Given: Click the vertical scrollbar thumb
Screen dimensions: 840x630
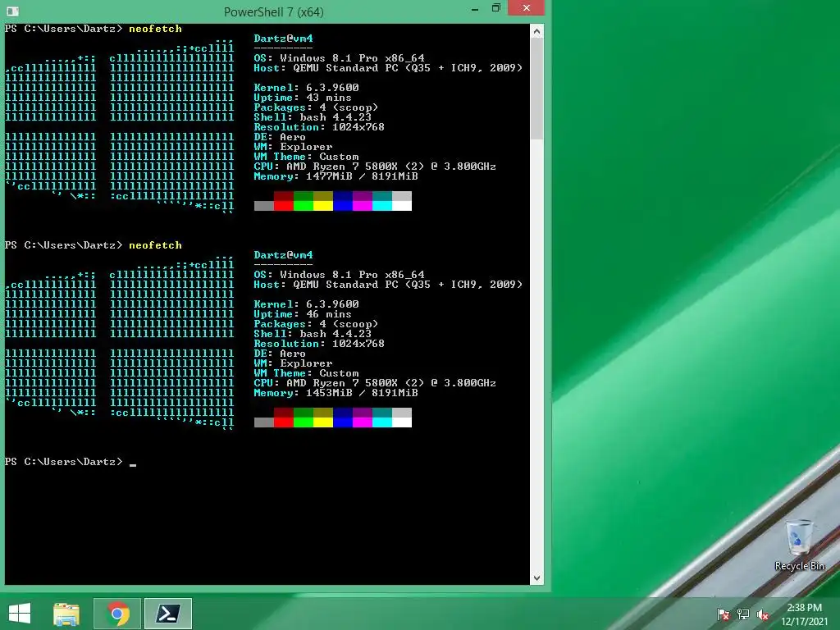Looking at the screenshot, I should 536,89.
